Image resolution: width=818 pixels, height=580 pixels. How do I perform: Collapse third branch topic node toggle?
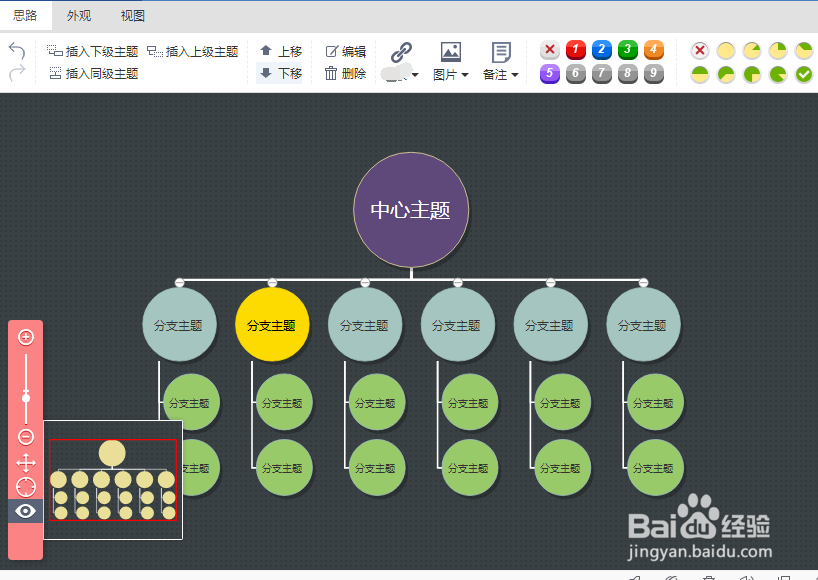click(x=365, y=282)
